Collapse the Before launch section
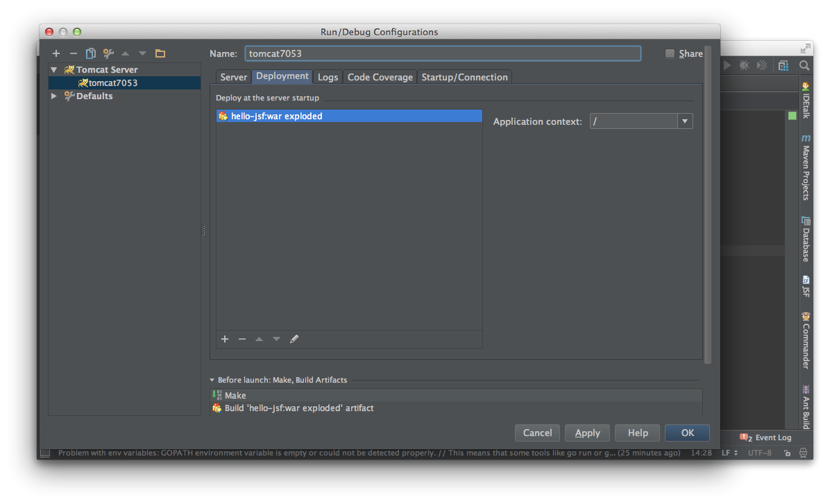 212,380
